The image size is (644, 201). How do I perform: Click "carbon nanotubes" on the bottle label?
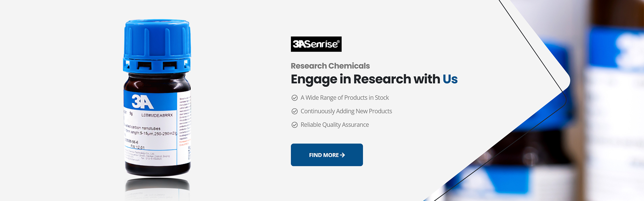click(146, 128)
